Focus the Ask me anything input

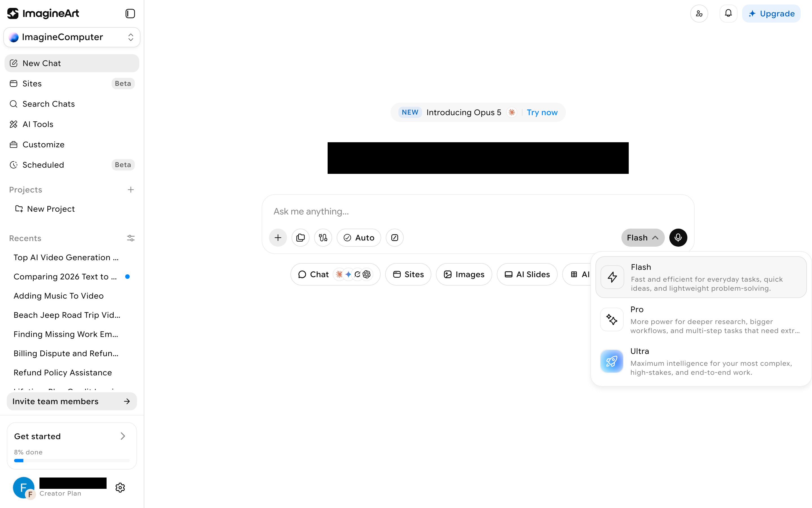pos(478,211)
